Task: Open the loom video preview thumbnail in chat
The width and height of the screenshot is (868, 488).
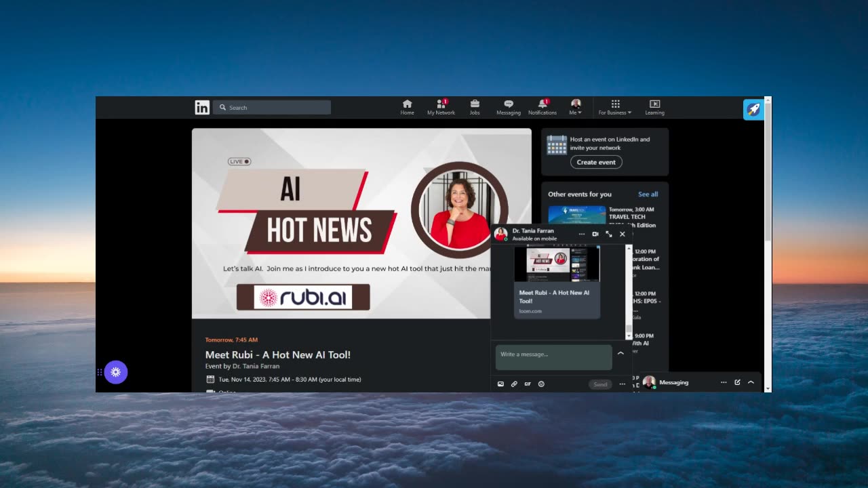Action: (557, 264)
